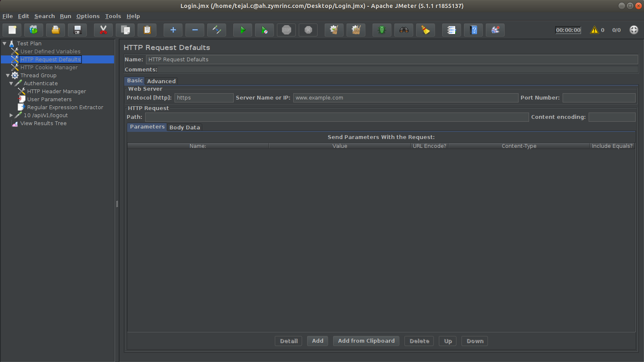Viewport: 644px width, 362px height.
Task: Click the Port Number field
Action: (599, 98)
